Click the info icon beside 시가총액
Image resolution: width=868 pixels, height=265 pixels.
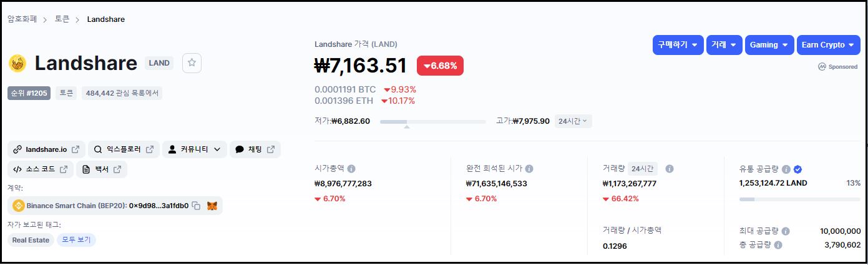[351, 169]
